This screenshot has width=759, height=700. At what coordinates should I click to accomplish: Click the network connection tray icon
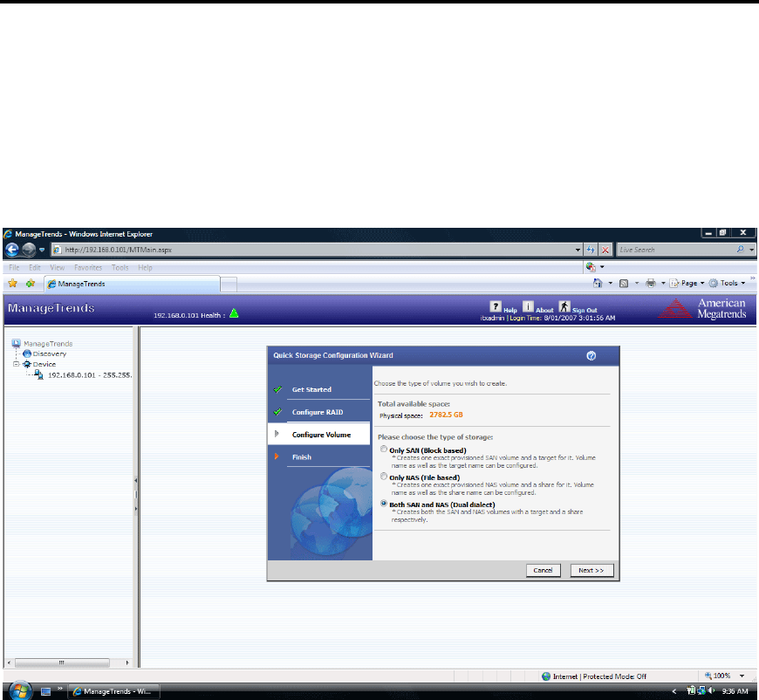click(701, 690)
